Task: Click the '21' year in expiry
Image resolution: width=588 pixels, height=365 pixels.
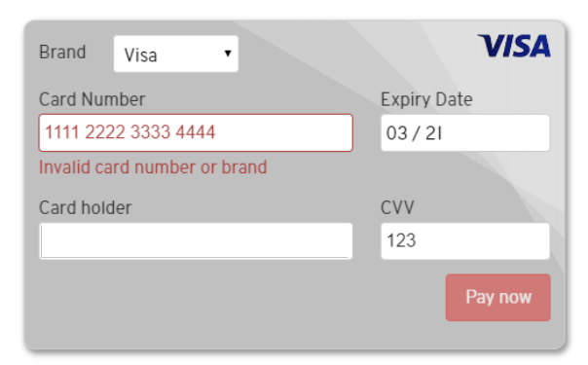Action: [433, 133]
